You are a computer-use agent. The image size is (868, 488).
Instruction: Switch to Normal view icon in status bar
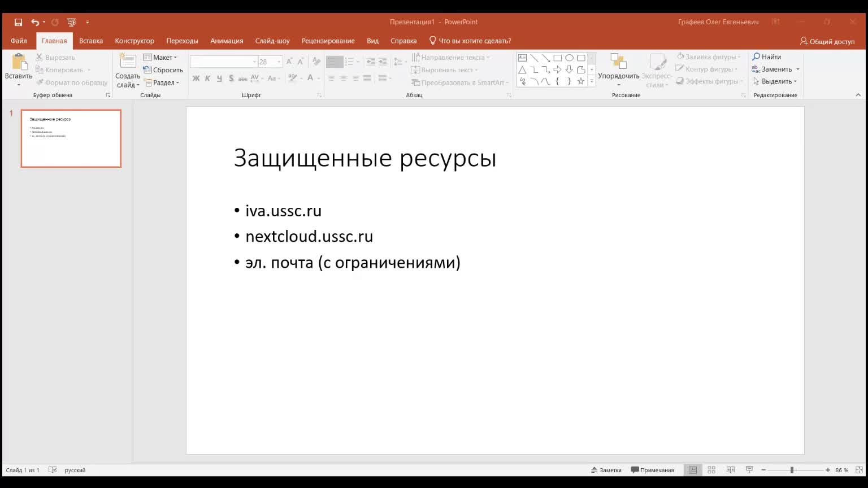(x=692, y=470)
